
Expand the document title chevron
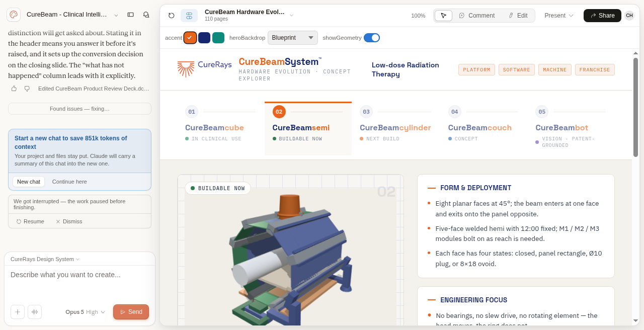291,15
